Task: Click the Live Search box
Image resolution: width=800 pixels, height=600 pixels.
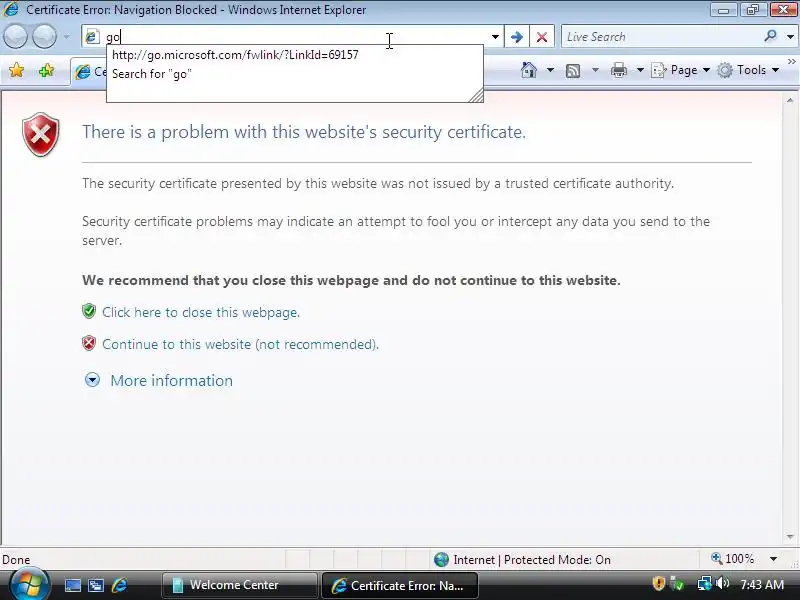Action: [661, 37]
